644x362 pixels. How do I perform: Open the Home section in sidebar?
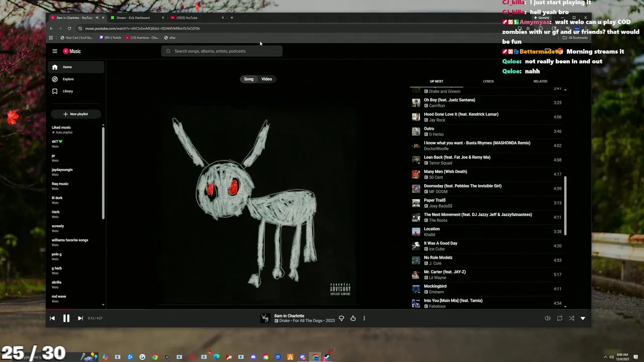click(x=76, y=67)
